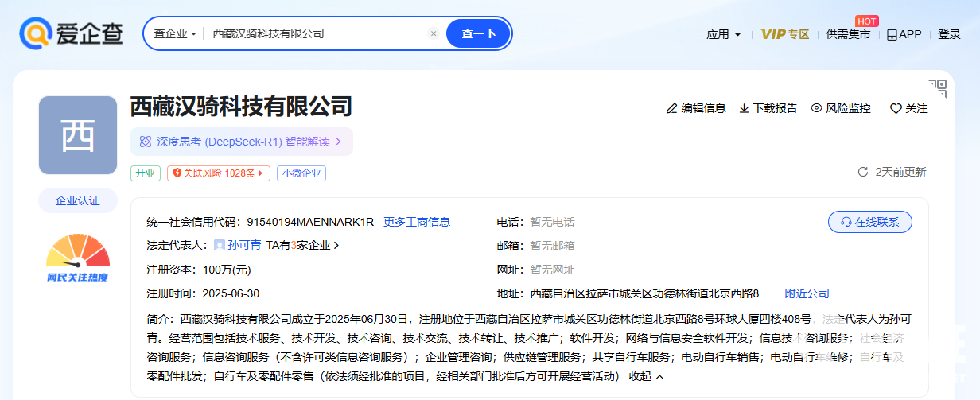Open 深度思考 DeepSeek-R1 智能解读 banner

click(x=241, y=142)
